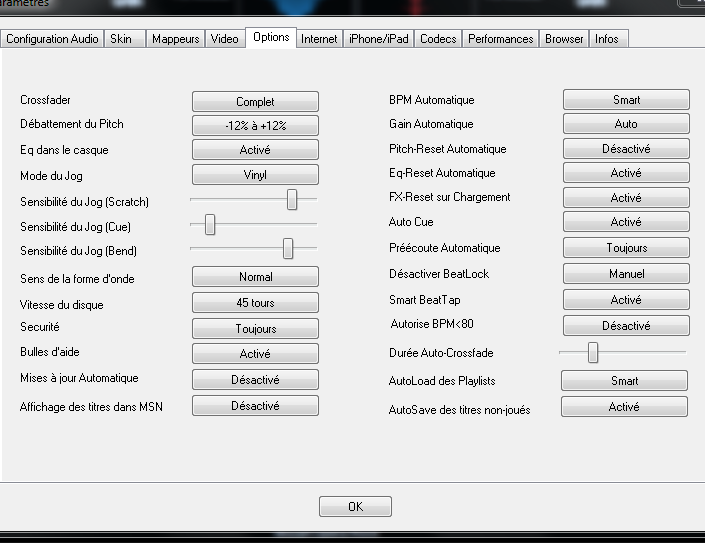
Task: Change Crossfader mode from Complet
Action: tap(255, 102)
